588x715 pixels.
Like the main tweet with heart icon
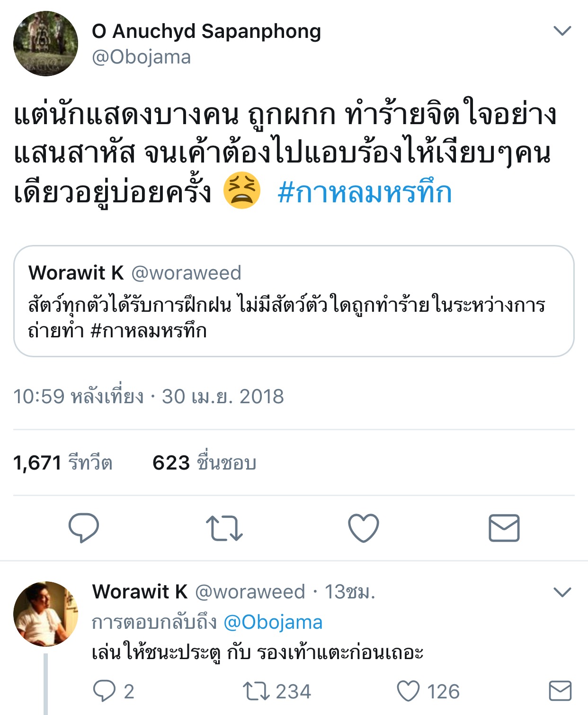click(x=364, y=528)
